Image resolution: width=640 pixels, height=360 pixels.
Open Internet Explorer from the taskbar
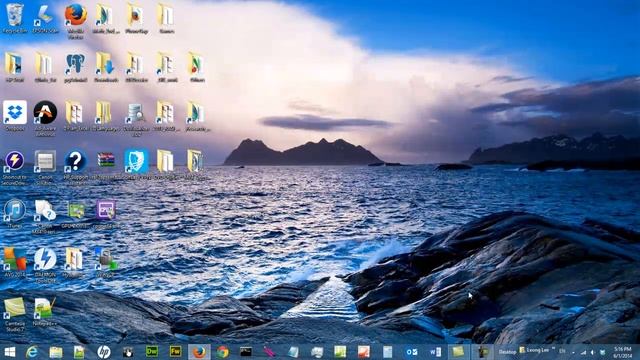point(32,352)
